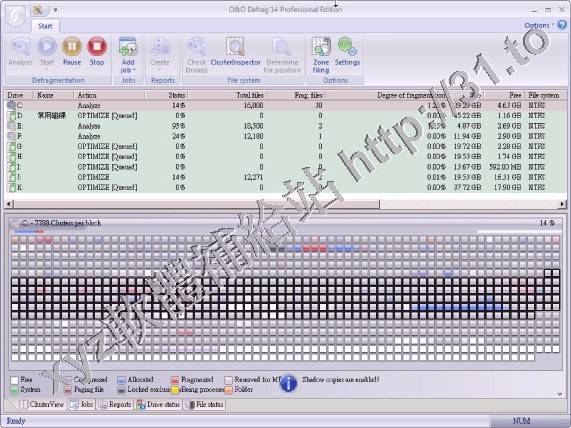Image resolution: width=571 pixels, height=428 pixels.
Task: Click the Check Drive(s) icon
Action: [197, 47]
